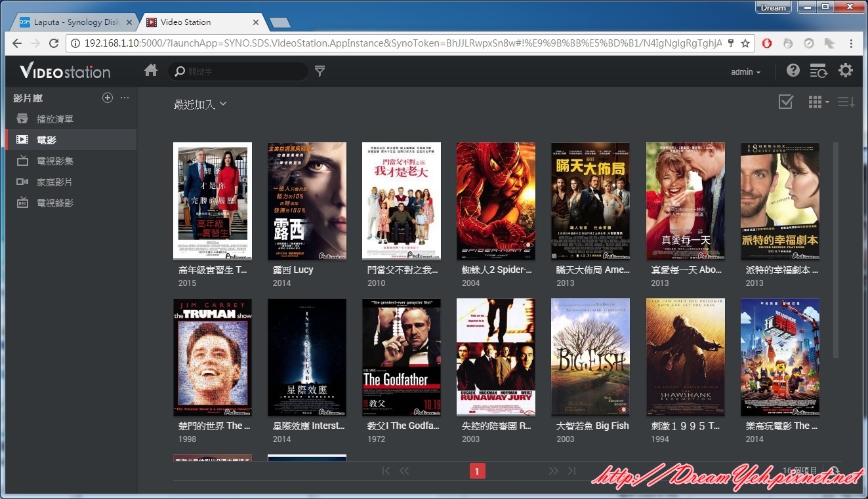868x499 pixels.
Task: Open a new browser tab
Action: tap(280, 23)
